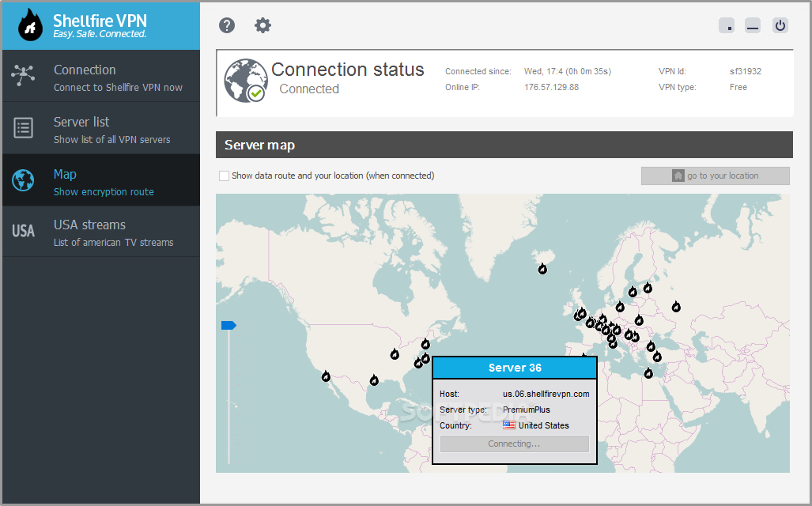Viewport: 812px width, 506px height.
Task: Open the help question mark icon
Action: (227, 25)
